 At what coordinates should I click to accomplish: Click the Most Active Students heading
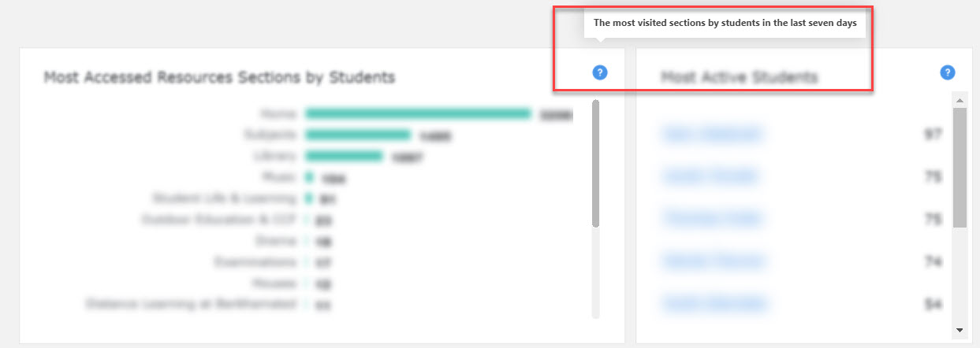click(x=739, y=77)
